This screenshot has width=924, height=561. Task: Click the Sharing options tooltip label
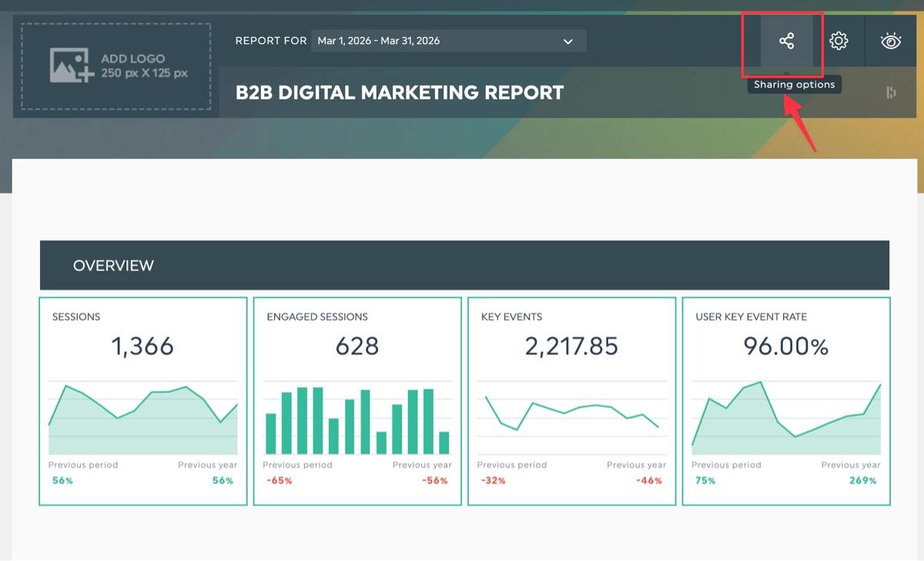[795, 85]
